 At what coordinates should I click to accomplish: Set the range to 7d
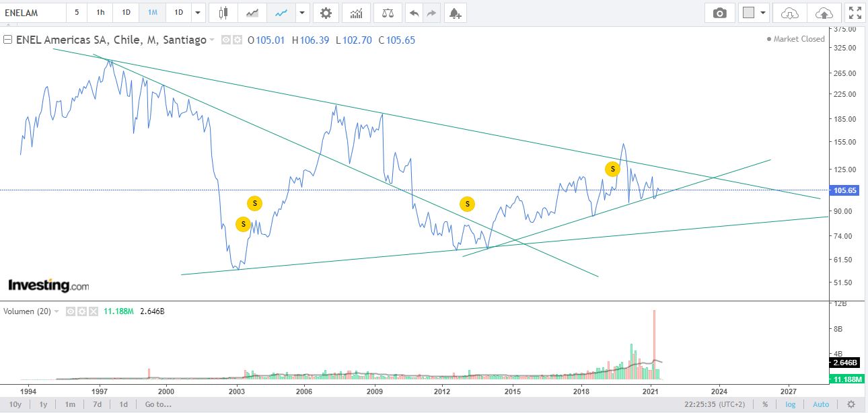click(x=97, y=404)
